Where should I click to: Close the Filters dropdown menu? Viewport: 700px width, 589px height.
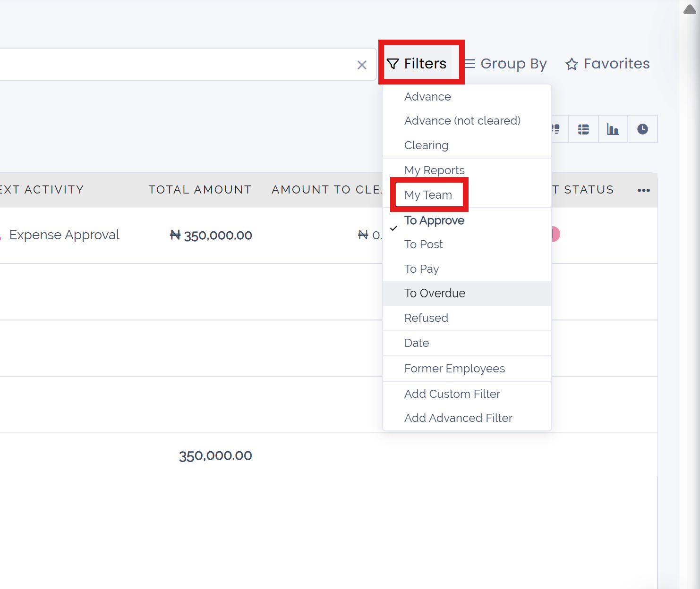(417, 64)
